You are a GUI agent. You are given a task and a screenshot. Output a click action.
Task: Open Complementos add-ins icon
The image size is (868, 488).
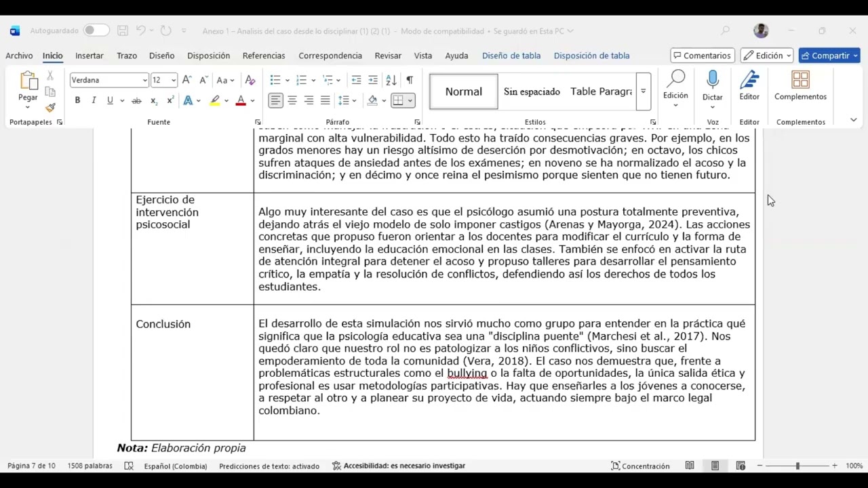pyautogui.click(x=800, y=81)
